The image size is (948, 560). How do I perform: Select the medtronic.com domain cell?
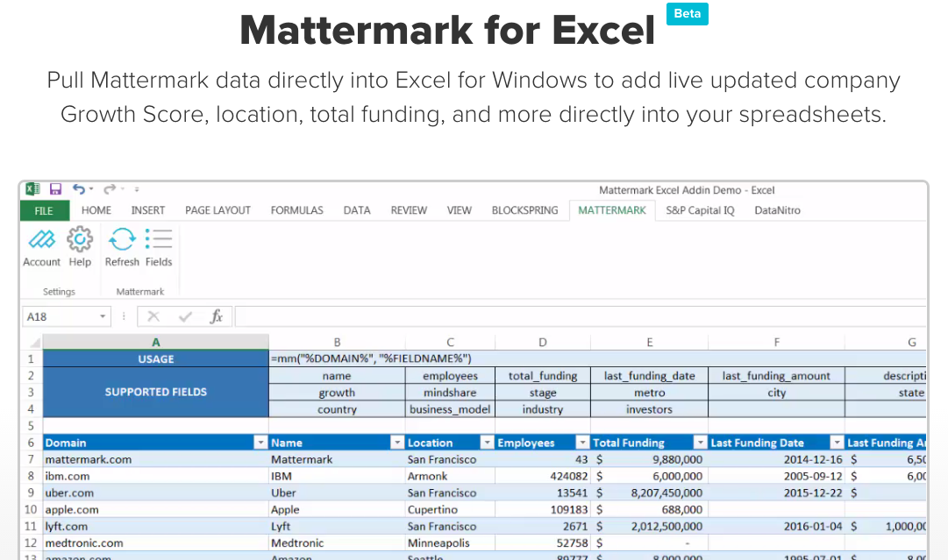tap(156, 543)
